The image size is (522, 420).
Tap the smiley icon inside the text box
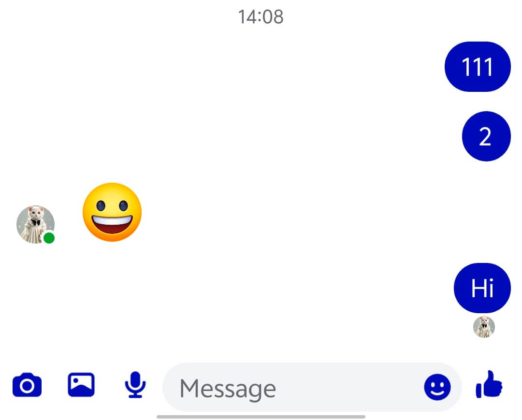click(x=437, y=387)
